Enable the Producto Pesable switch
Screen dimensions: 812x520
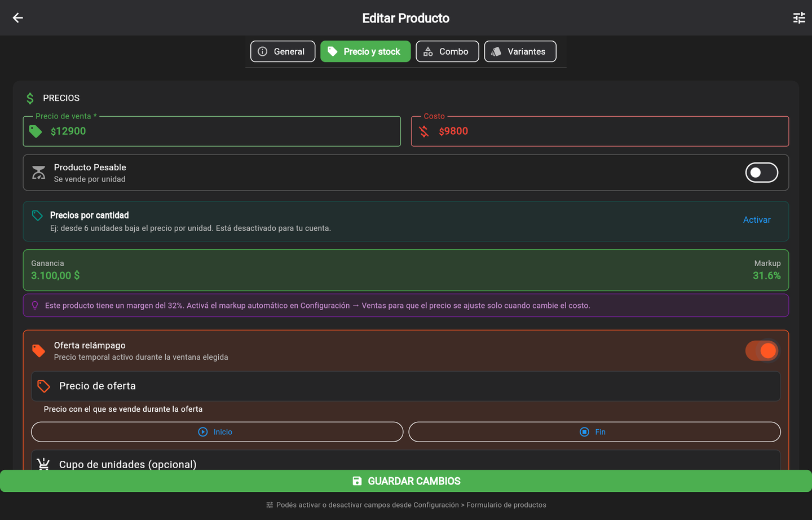762,173
